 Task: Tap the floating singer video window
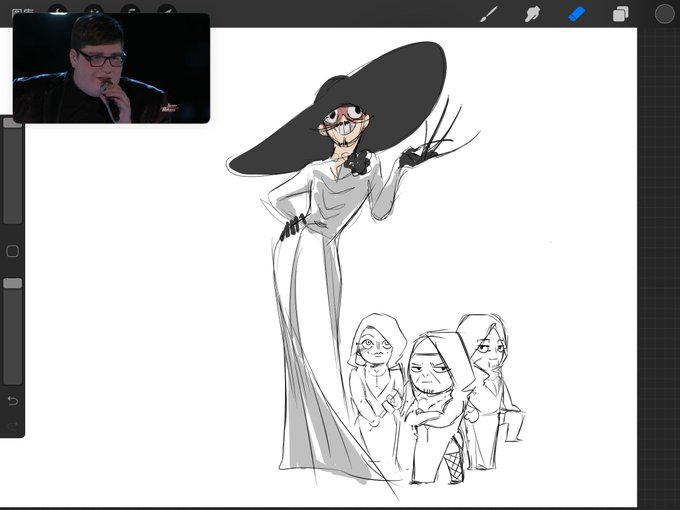click(x=111, y=68)
